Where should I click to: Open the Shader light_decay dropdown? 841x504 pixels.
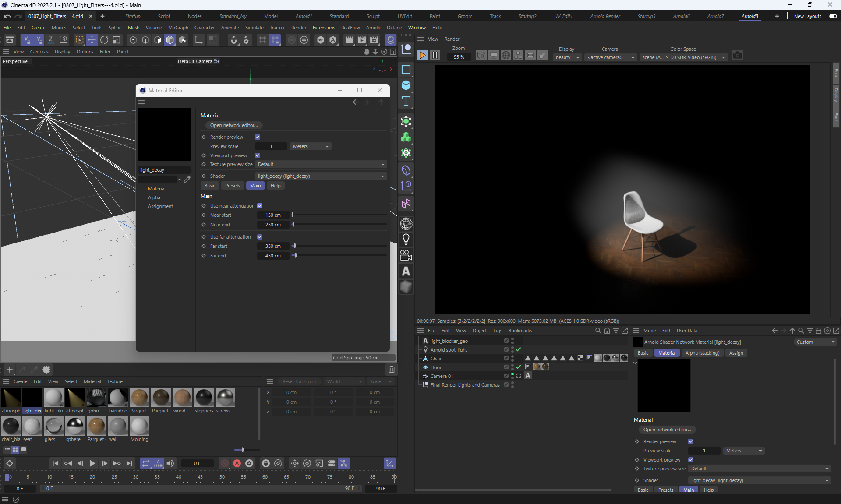pos(321,176)
